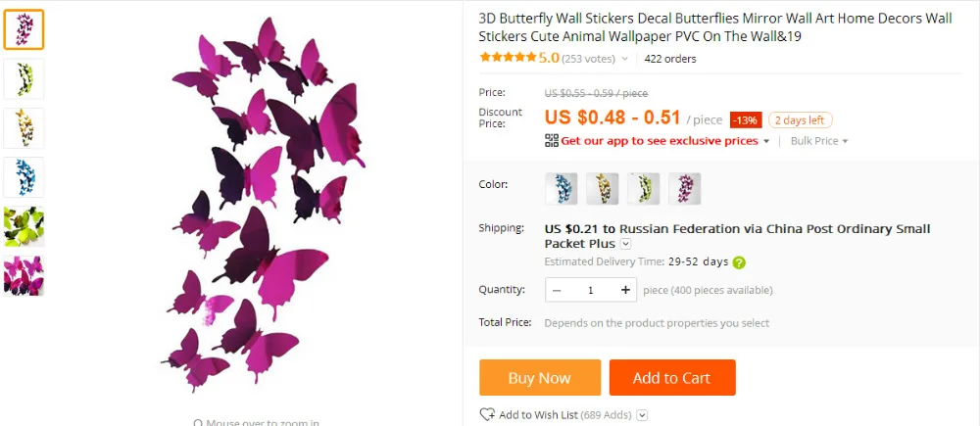Increase quantity with the plus button
Image resolution: width=980 pixels, height=426 pixels.
(x=625, y=290)
